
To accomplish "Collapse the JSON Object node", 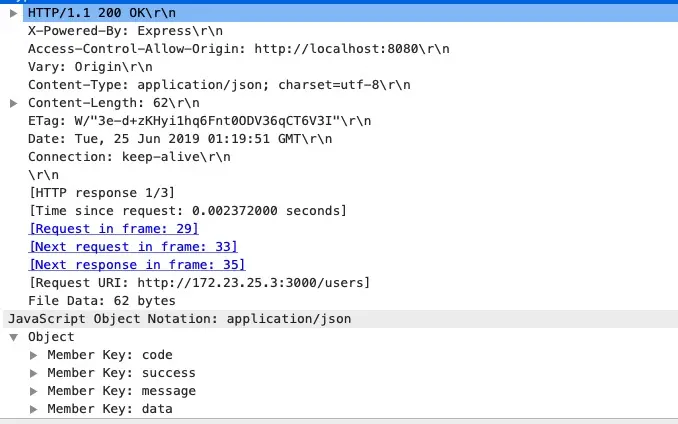I will pos(13,337).
